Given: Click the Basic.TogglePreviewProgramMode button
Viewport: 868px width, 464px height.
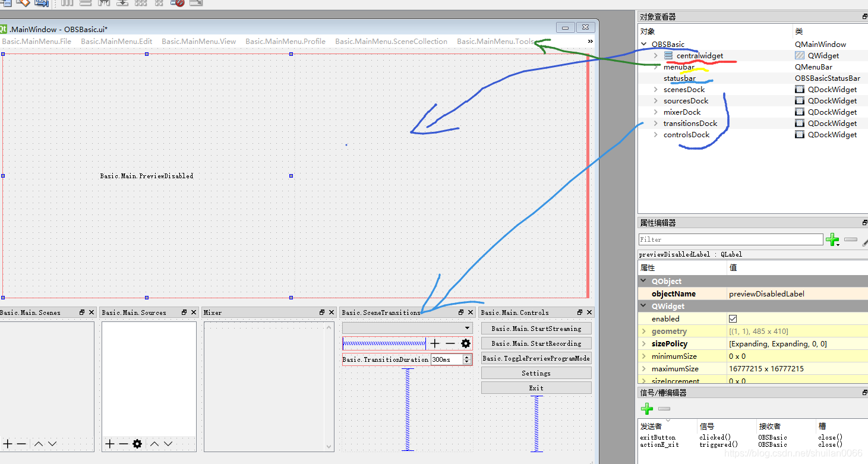Looking at the screenshot, I should (x=536, y=358).
